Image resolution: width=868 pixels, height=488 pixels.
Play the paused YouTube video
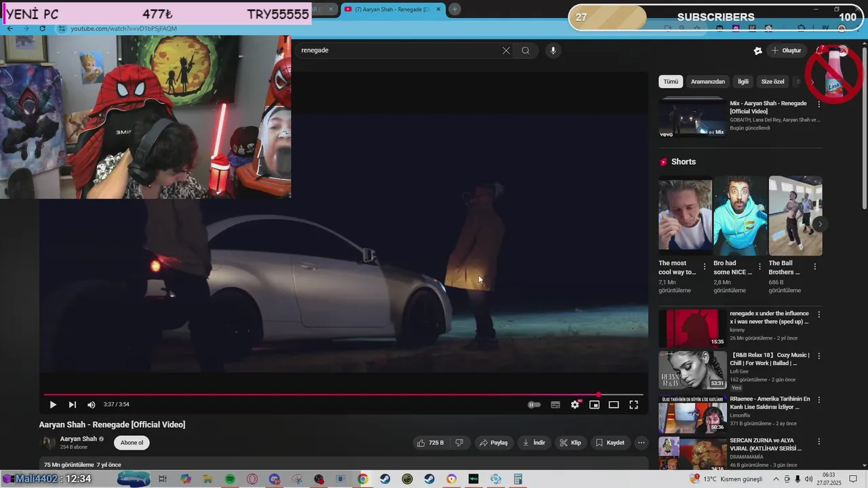click(x=53, y=405)
